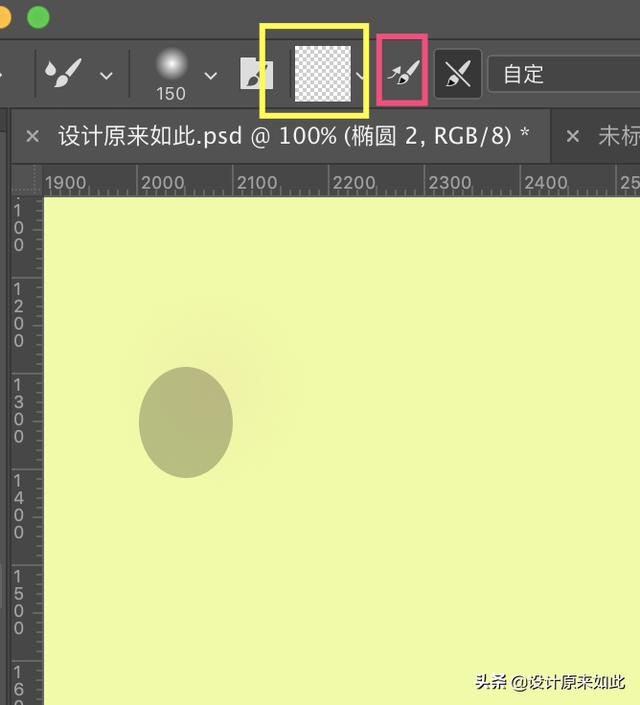
Task: Click the 2200 mark on horizontal ruler
Action: [354, 183]
